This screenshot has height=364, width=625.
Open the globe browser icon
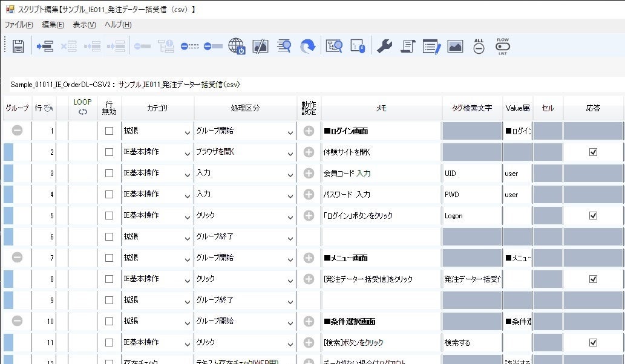237,46
